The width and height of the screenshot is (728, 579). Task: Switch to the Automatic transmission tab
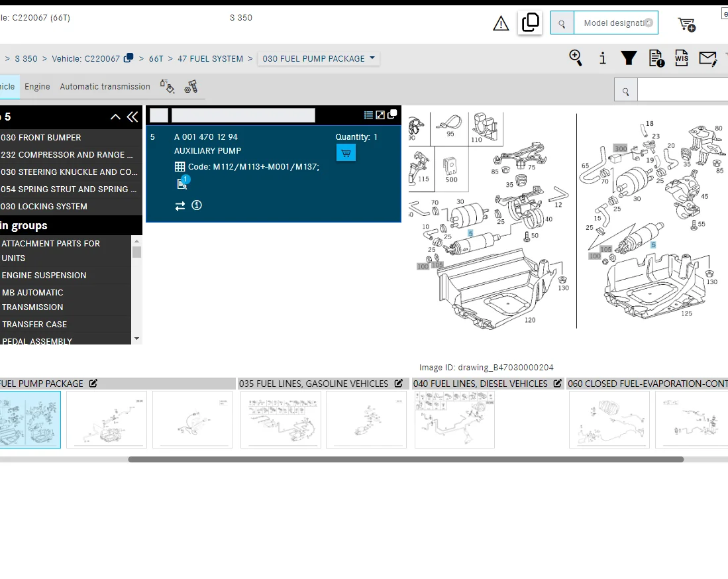[x=105, y=86]
